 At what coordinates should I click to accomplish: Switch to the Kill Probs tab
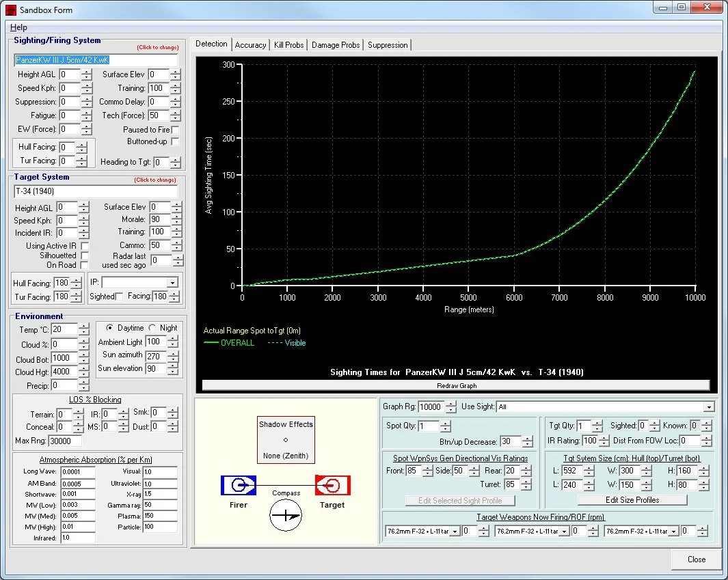pyautogui.click(x=288, y=45)
